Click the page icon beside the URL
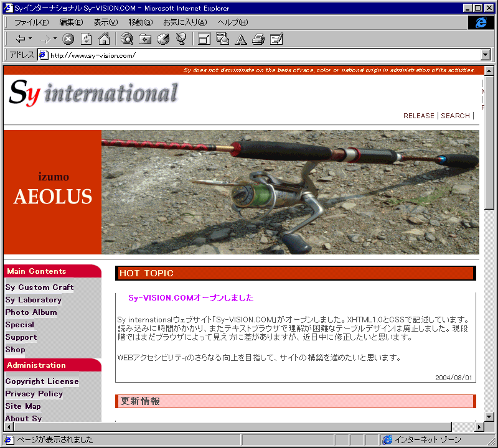This screenshot has height=448, width=498. [43, 55]
